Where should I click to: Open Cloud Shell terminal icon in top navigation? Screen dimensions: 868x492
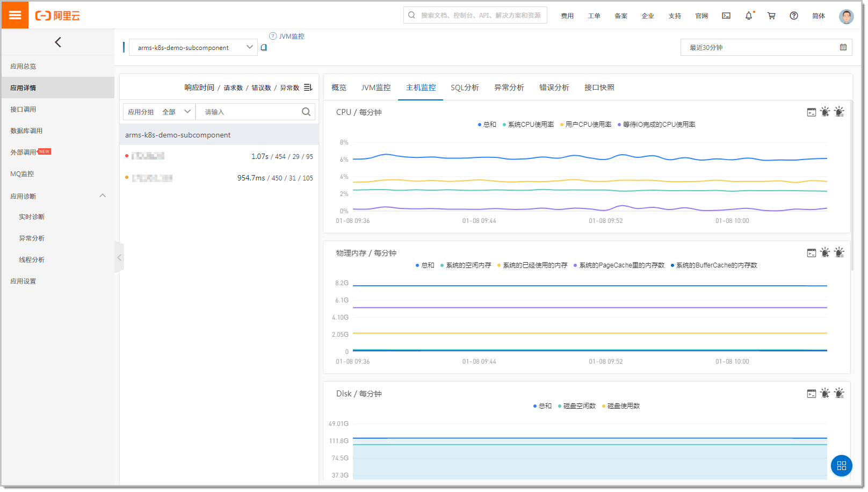pyautogui.click(x=726, y=16)
